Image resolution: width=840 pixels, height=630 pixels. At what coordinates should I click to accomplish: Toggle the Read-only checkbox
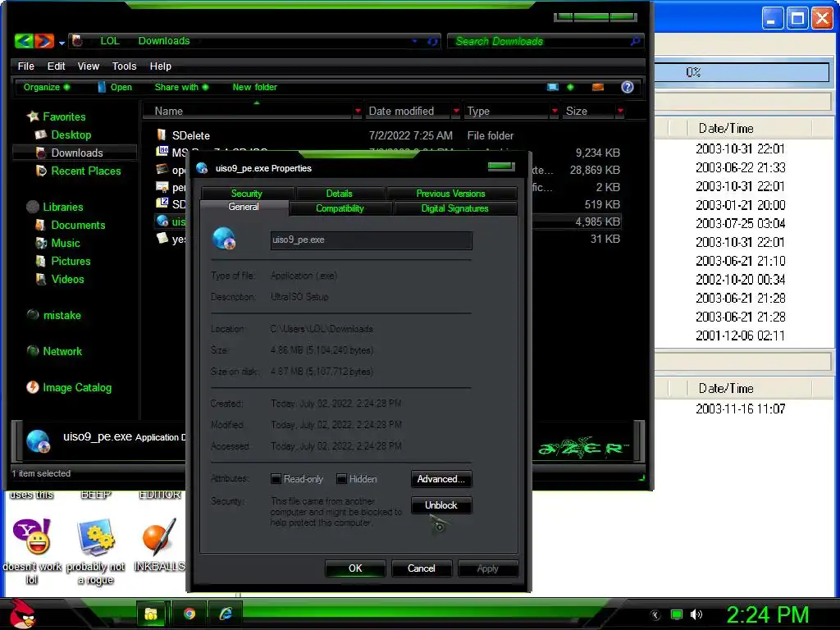click(x=276, y=479)
